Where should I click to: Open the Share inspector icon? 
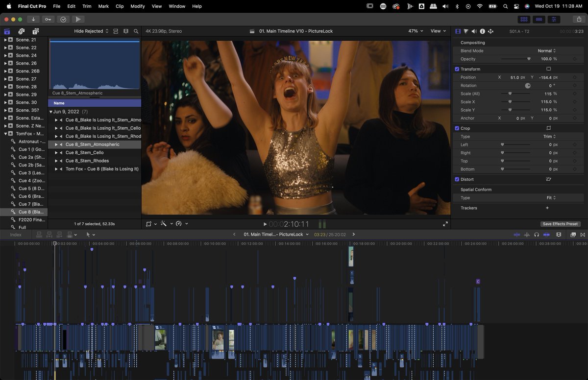490,31
